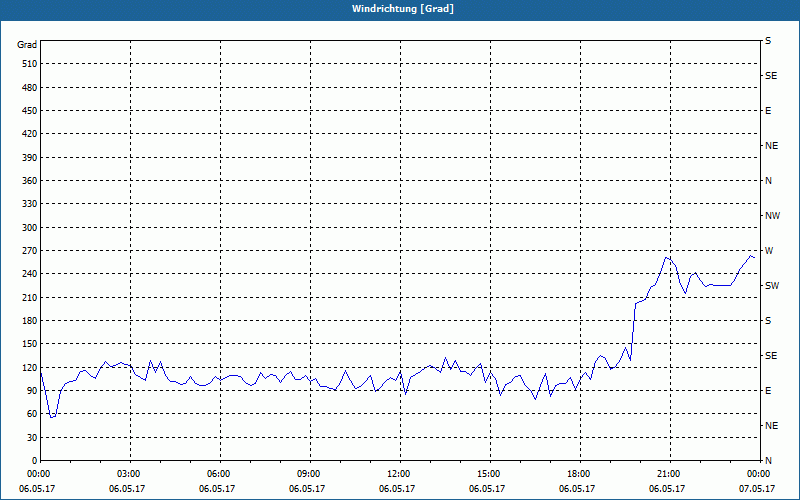Click the "Windrichtung [Grad]" chart title
The width and height of the screenshot is (800, 500).
[x=403, y=9]
